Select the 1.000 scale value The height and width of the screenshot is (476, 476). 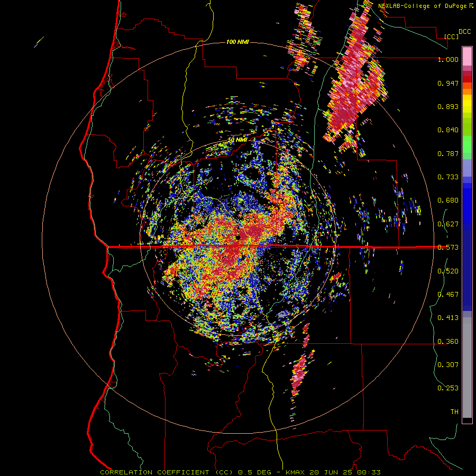point(448,59)
